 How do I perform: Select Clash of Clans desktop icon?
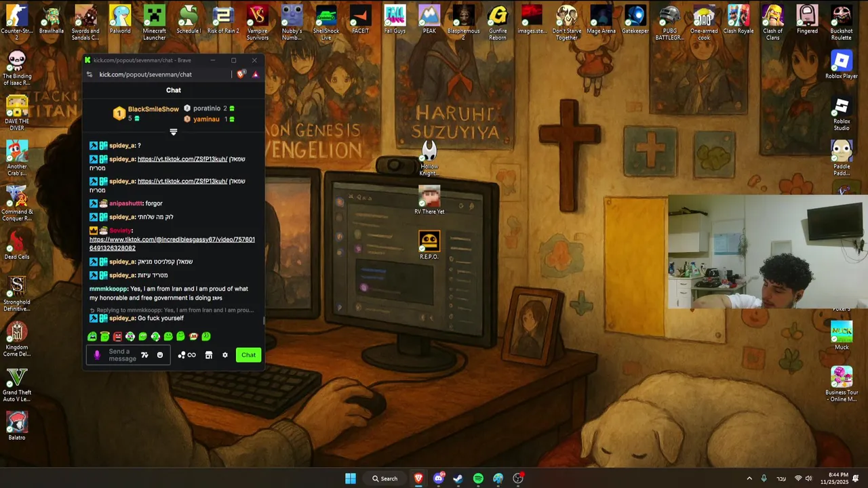coord(772,23)
